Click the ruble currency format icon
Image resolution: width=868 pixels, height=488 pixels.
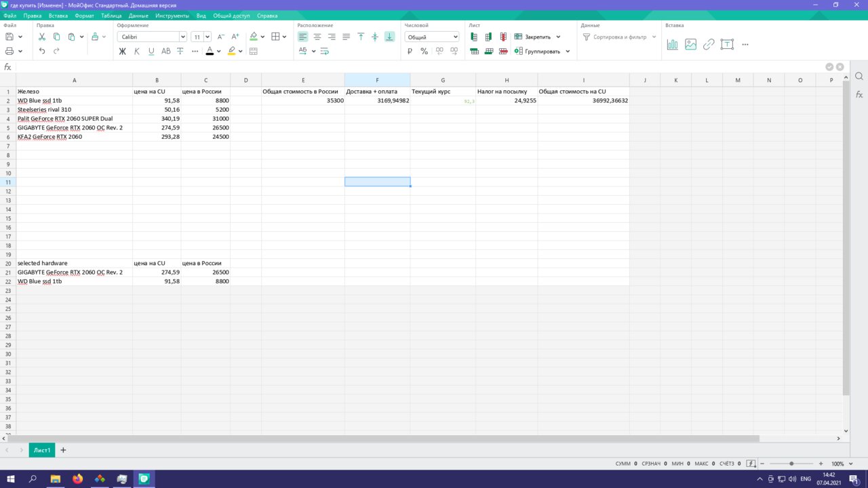click(410, 52)
